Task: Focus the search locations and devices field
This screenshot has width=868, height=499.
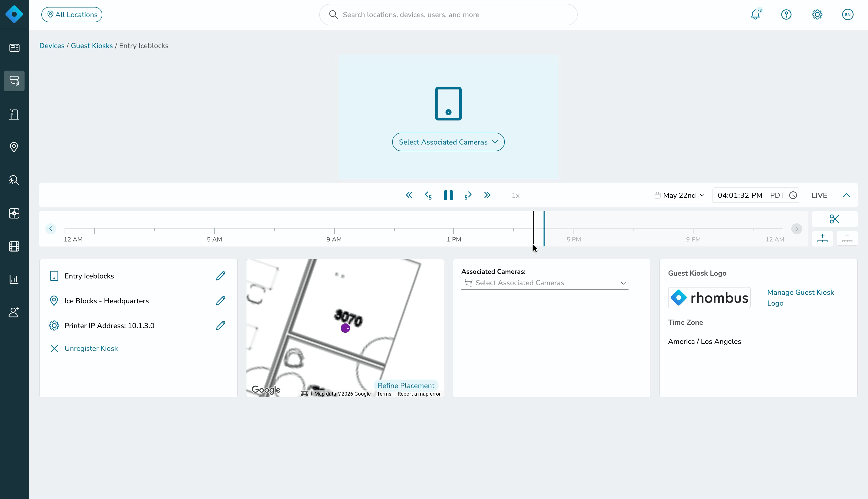Action: [x=448, y=14]
